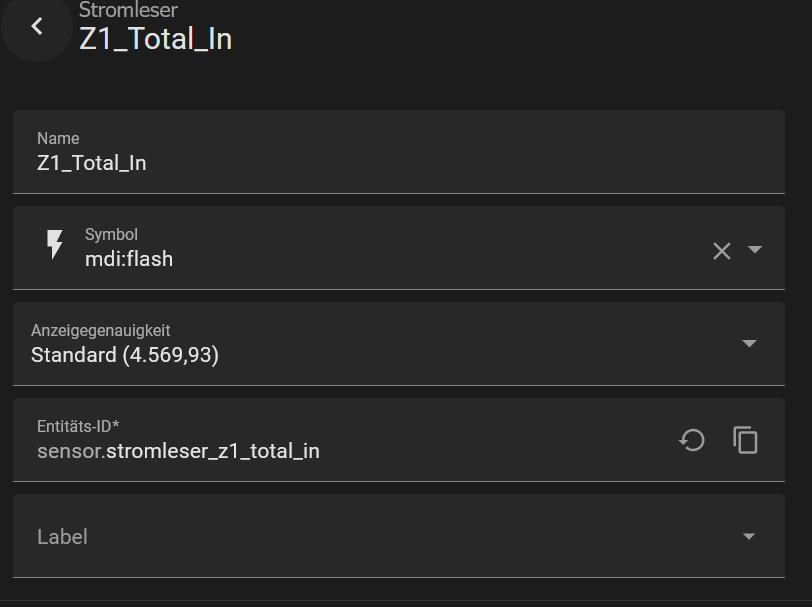This screenshot has height=607, width=812.
Task: Click the mdi:flash lightning bolt symbol icon
Action: click(x=56, y=247)
